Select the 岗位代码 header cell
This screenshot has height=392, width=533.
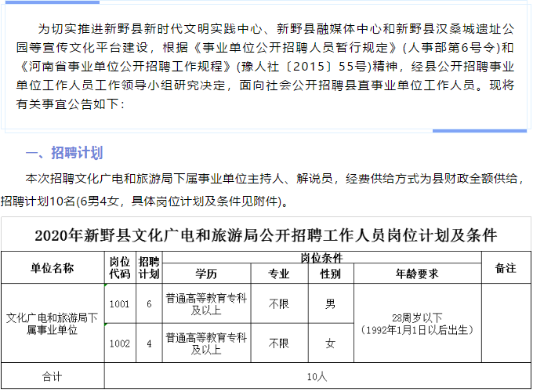pyautogui.click(x=119, y=268)
